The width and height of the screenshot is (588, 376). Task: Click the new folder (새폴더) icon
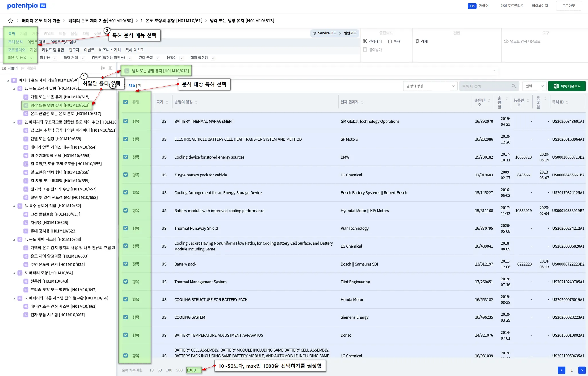4,68
